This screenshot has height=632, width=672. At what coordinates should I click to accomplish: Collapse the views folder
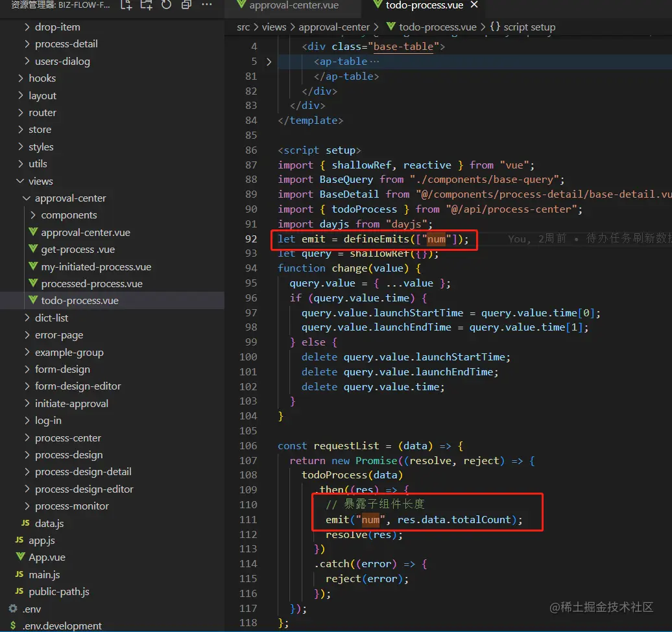(40, 181)
